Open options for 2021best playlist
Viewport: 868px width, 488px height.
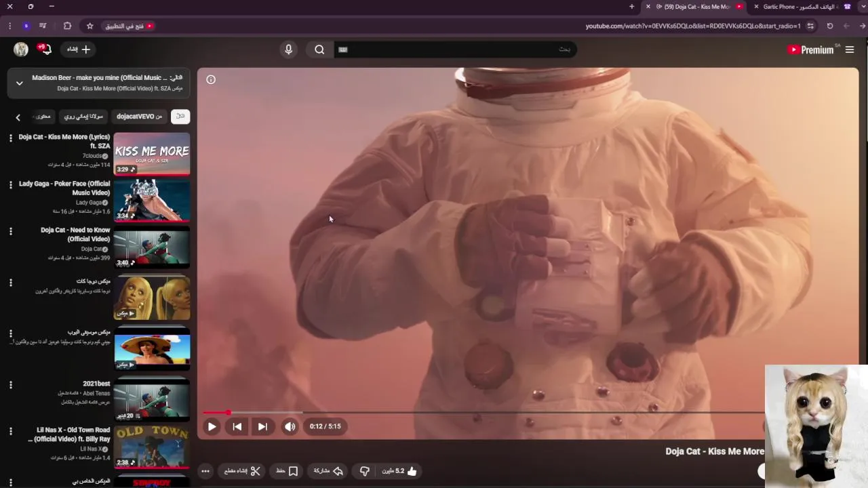(x=10, y=385)
